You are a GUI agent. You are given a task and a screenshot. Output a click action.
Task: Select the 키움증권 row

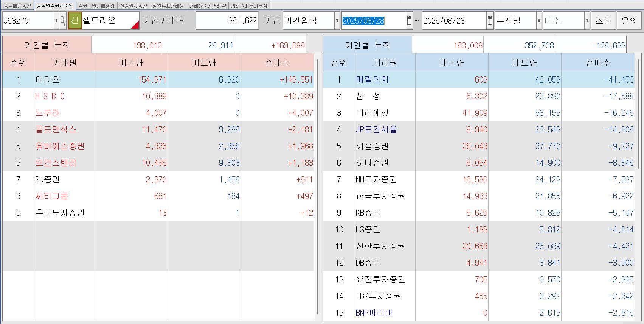coord(479,146)
